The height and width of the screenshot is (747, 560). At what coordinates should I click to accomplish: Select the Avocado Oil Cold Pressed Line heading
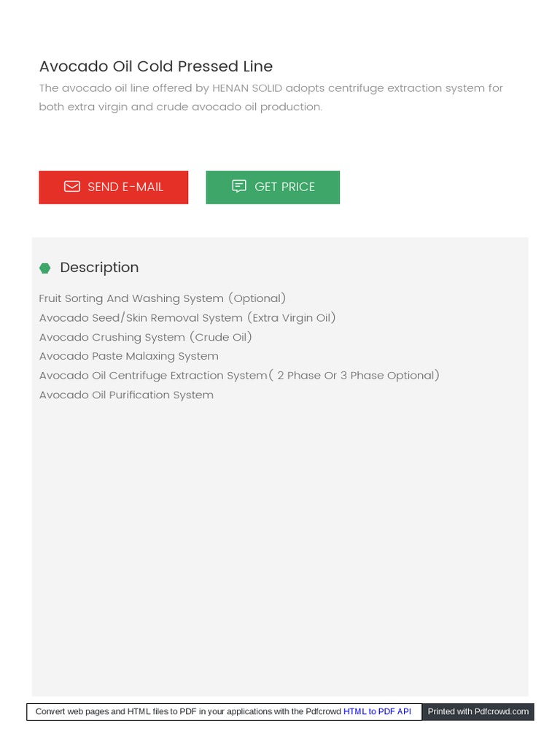pos(156,66)
